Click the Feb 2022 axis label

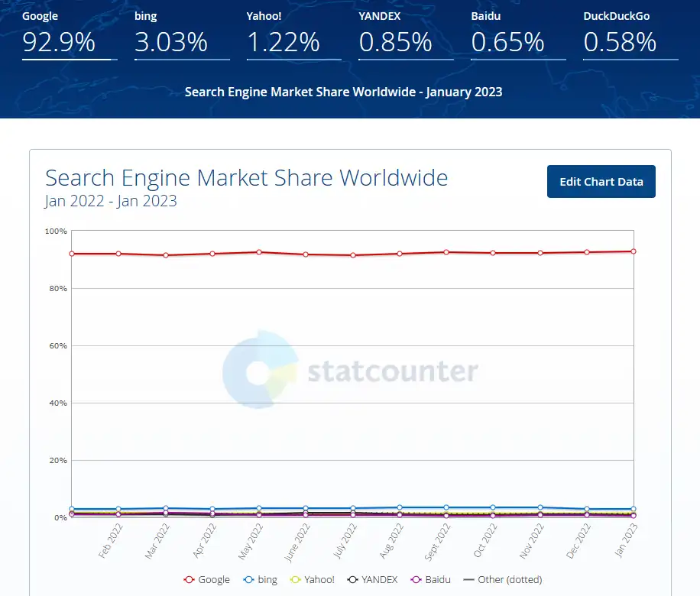tap(110, 541)
